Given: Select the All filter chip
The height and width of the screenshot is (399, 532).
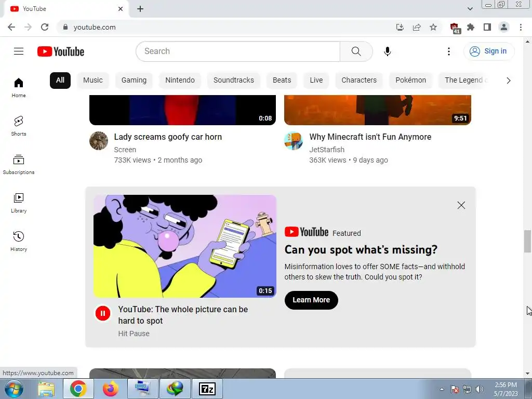Looking at the screenshot, I should tap(60, 81).
